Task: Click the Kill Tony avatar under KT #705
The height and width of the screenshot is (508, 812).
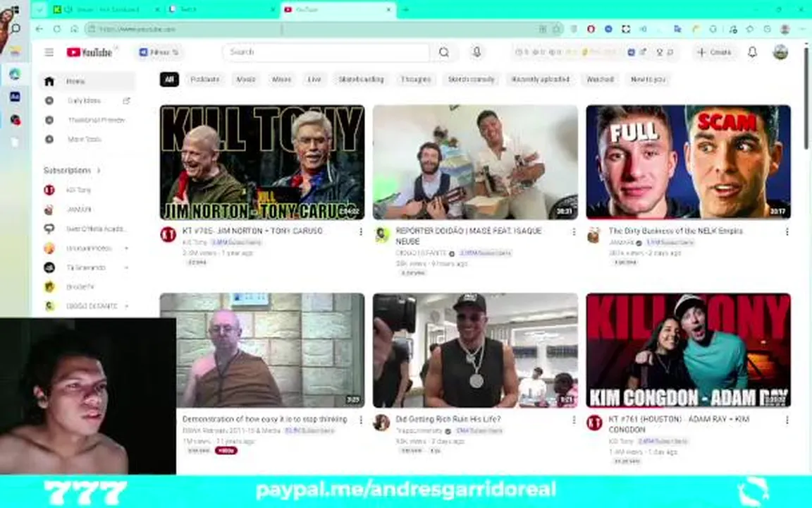Action: point(168,235)
